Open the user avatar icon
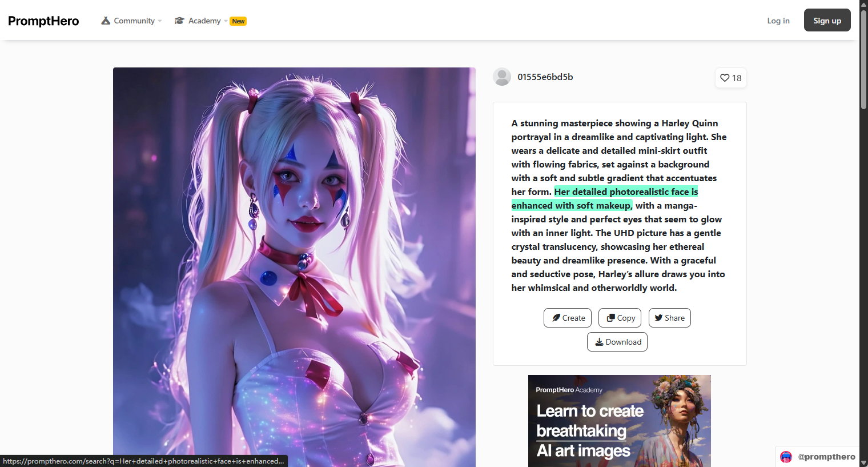The width and height of the screenshot is (868, 467). click(x=502, y=77)
